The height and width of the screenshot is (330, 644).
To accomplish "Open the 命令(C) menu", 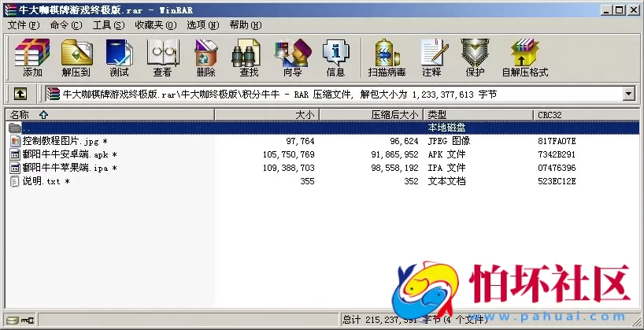I will 66,25.
